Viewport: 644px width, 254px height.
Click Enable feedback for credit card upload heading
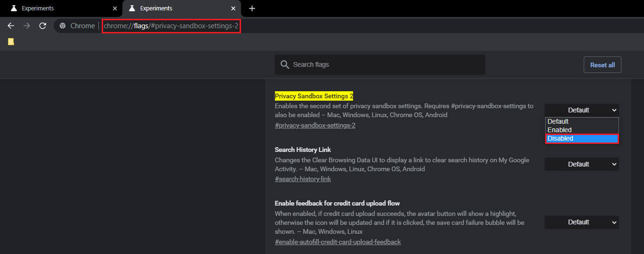337,203
